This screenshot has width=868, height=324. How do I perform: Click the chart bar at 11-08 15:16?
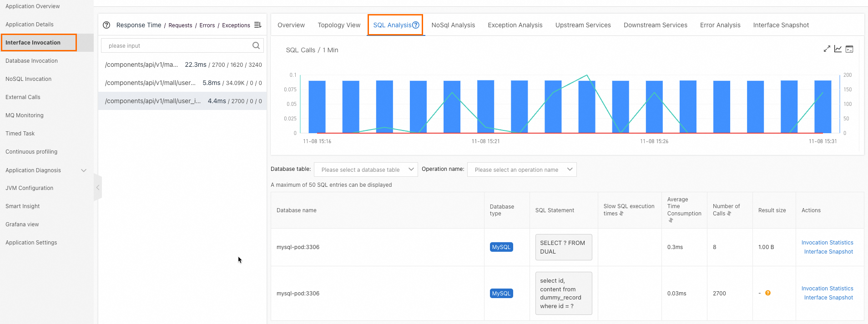pyautogui.click(x=317, y=107)
